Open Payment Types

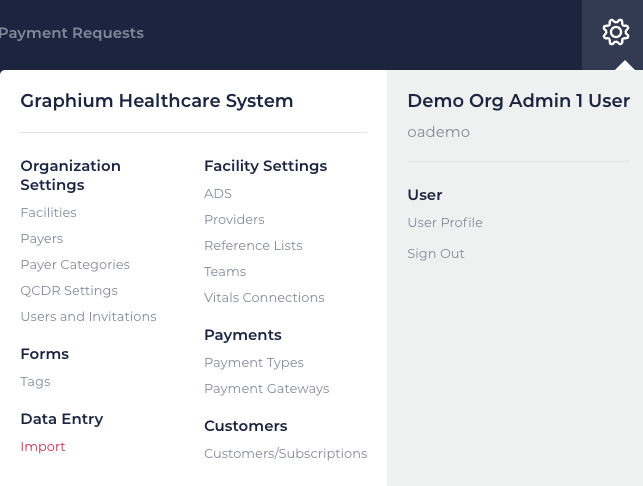(254, 363)
